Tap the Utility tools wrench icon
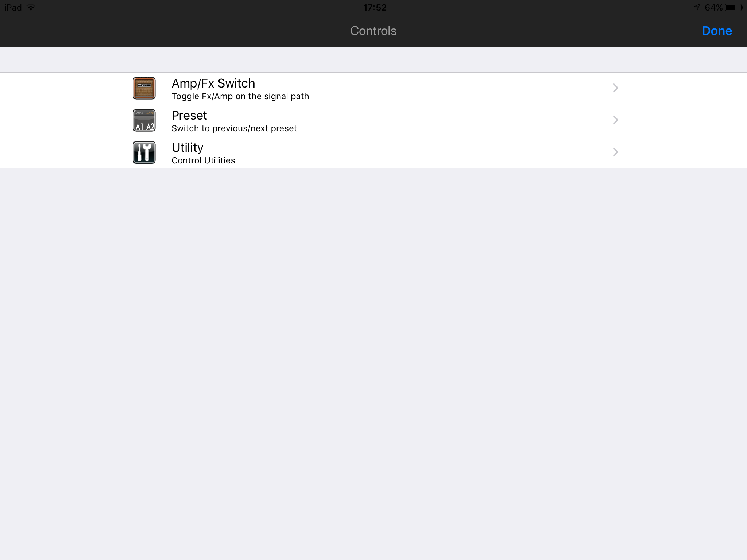This screenshot has width=747, height=560. [144, 152]
